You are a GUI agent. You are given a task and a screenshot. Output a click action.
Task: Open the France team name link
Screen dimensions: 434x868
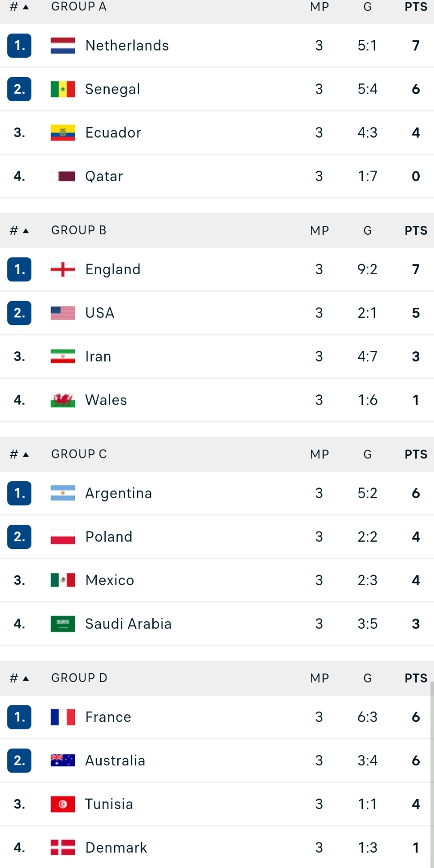(x=108, y=717)
